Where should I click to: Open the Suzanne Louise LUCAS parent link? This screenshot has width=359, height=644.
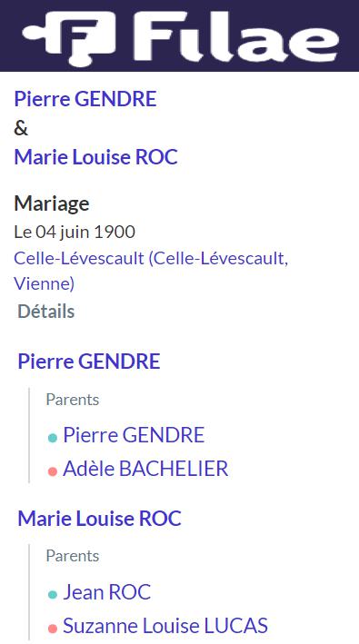pyautogui.click(x=165, y=626)
